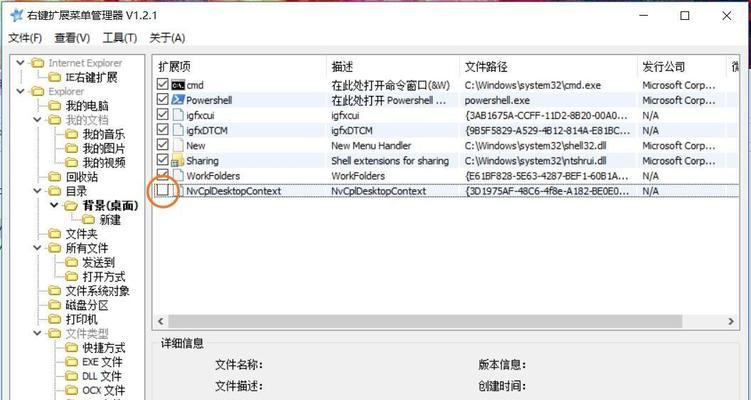Collapse the 目录 tree node
The height and width of the screenshot is (400, 751).
click(37, 191)
